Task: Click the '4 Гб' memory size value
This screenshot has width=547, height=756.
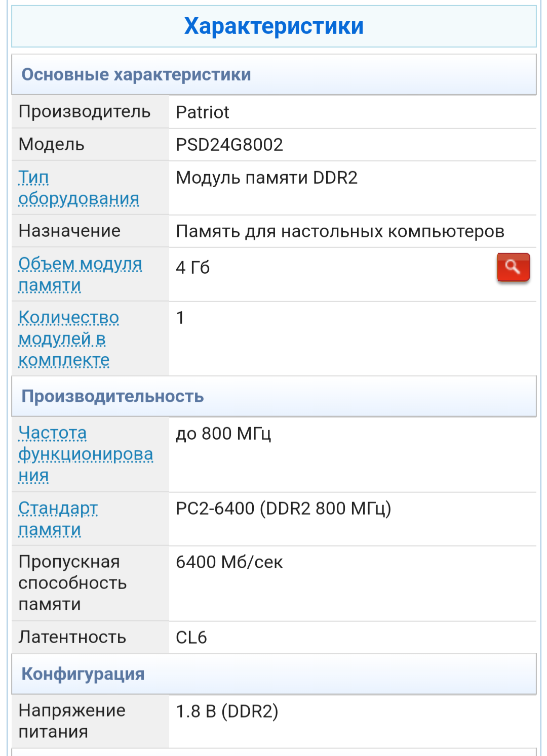Action: [x=192, y=267]
